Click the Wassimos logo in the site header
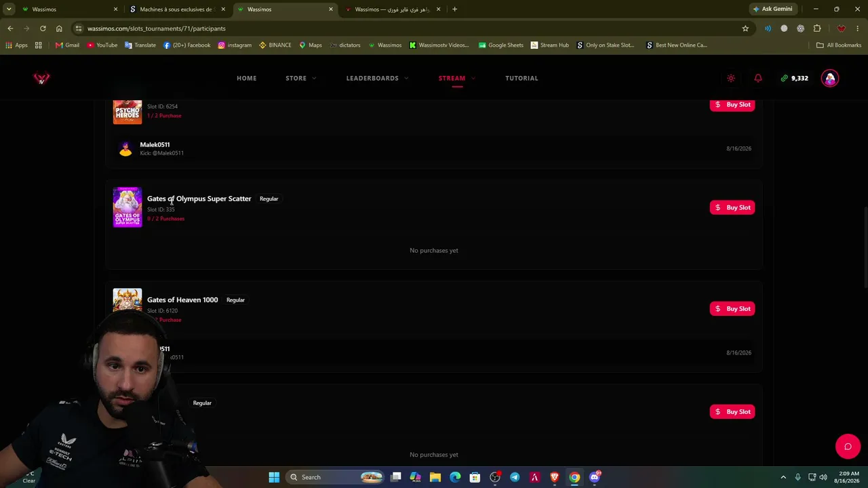 [41, 79]
